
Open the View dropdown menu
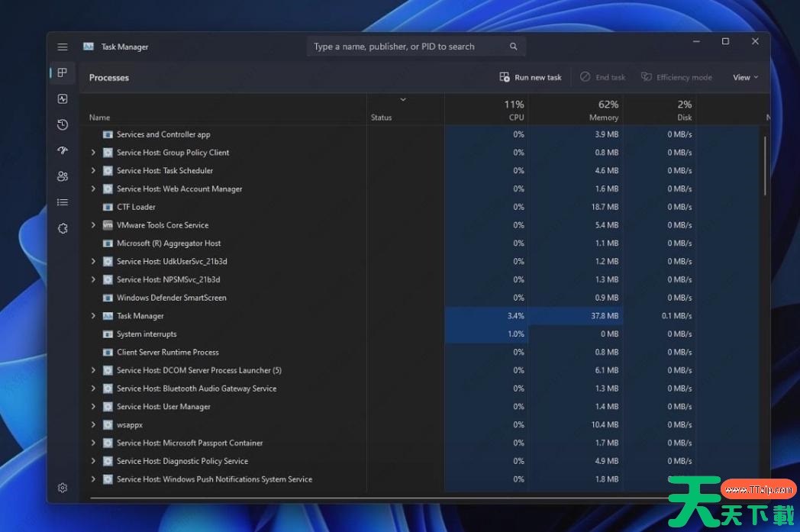click(x=745, y=78)
